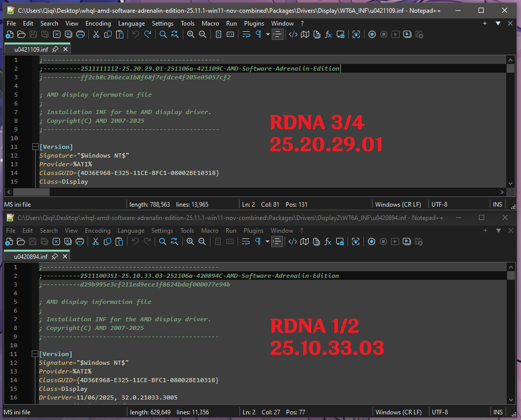Toggle word wrap in u0420894.inf window
Image resolution: width=521 pixels, height=420 pixels.
(x=246, y=241)
